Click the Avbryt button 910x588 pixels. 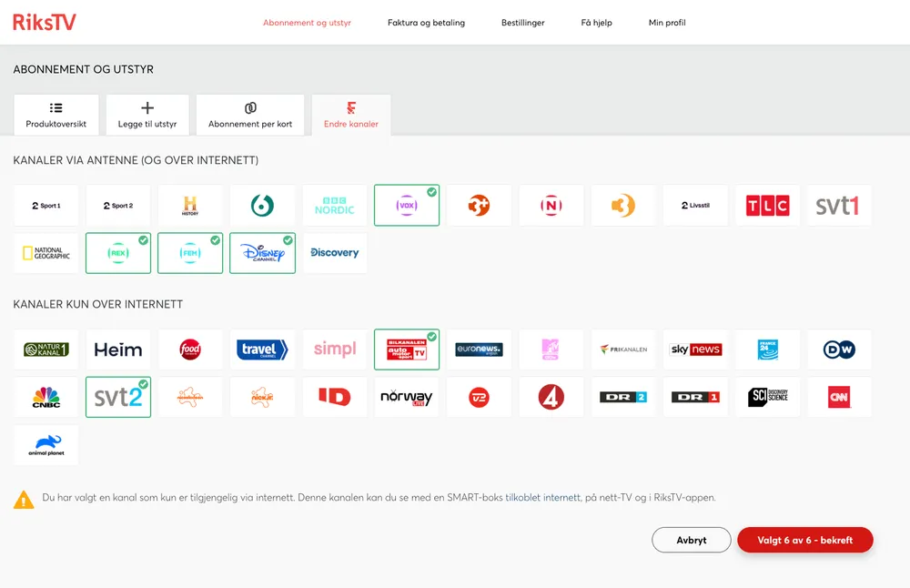pyautogui.click(x=692, y=540)
